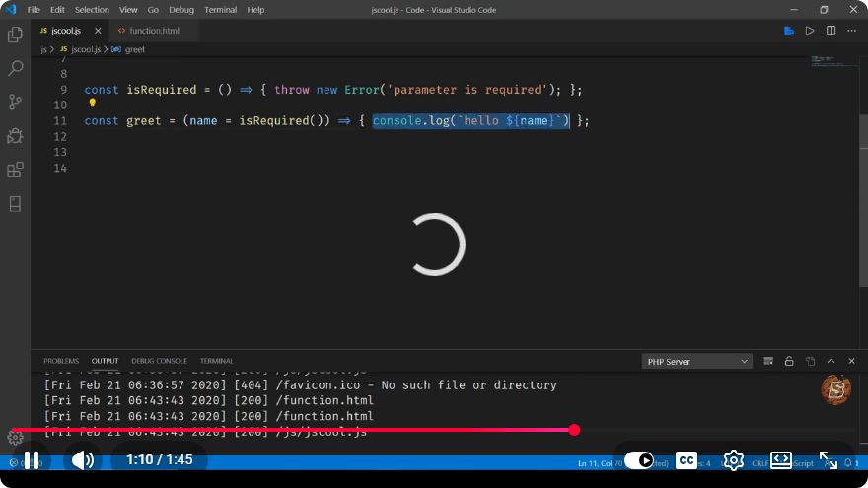The height and width of the screenshot is (488, 868).
Task: Open the File menu
Action: pyautogui.click(x=34, y=10)
